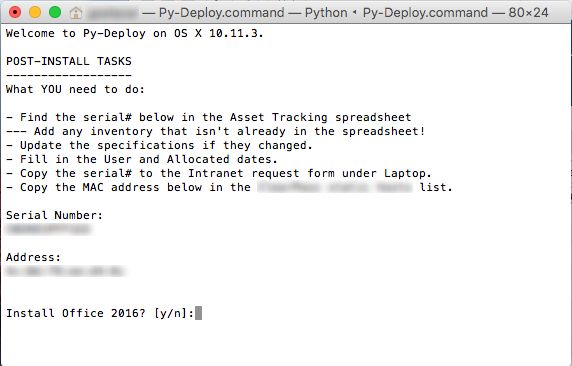The image size is (572, 366).
Task: Click the green zoom window button
Action: 55,12
